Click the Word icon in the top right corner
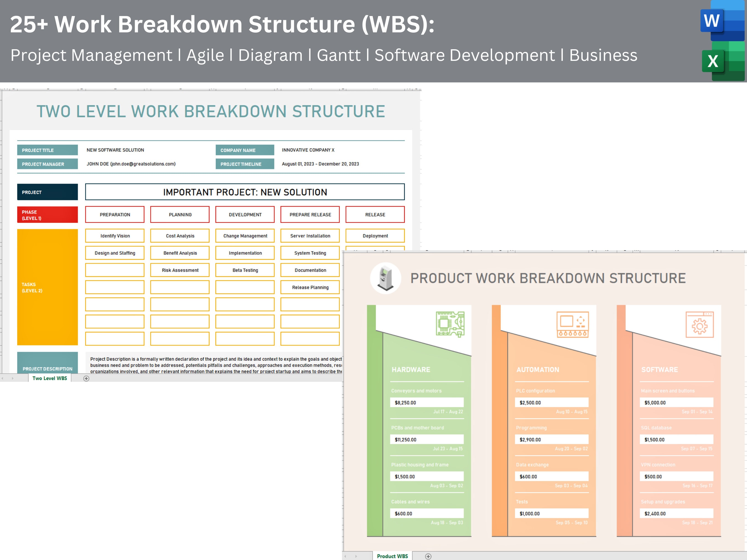The image size is (747, 560). click(712, 20)
